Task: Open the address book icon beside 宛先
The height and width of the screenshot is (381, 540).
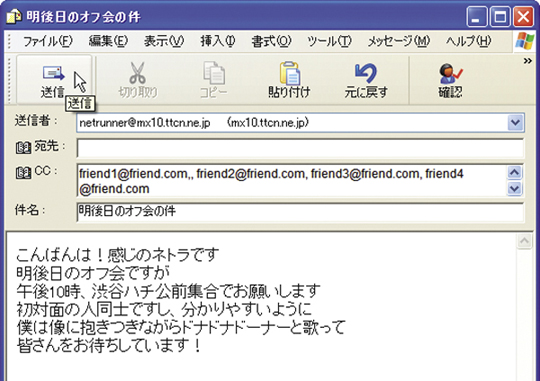Action: click(23, 148)
